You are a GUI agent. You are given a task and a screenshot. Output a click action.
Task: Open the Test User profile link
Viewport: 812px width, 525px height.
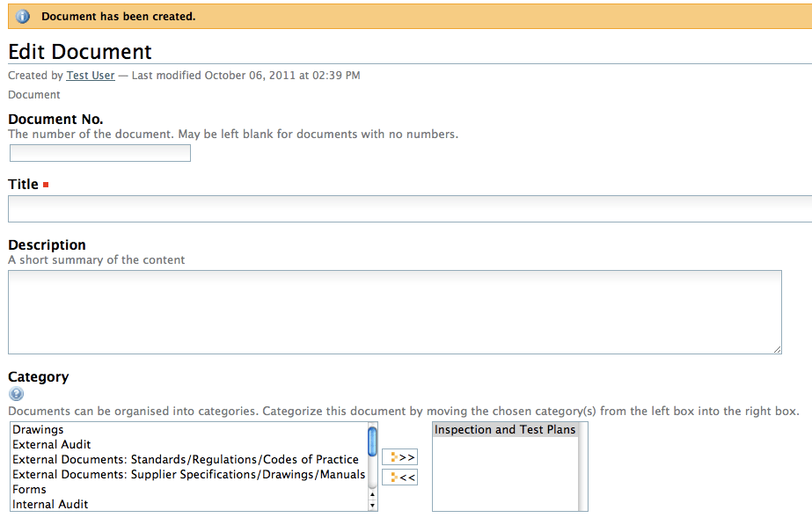click(91, 76)
